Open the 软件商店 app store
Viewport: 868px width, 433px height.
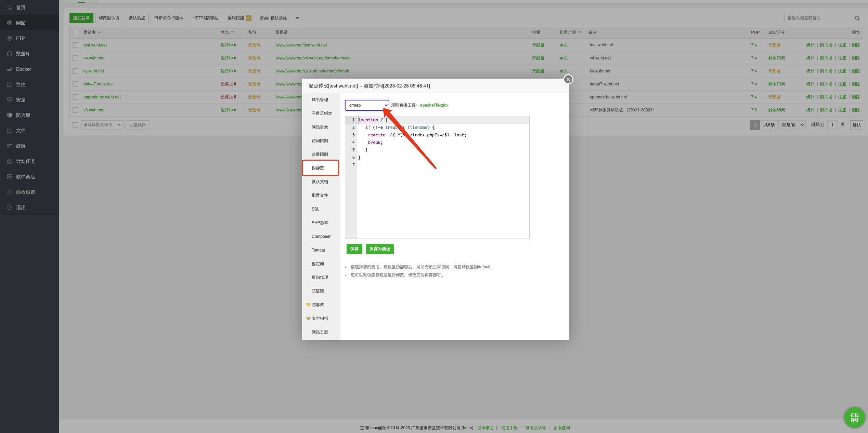tap(25, 176)
